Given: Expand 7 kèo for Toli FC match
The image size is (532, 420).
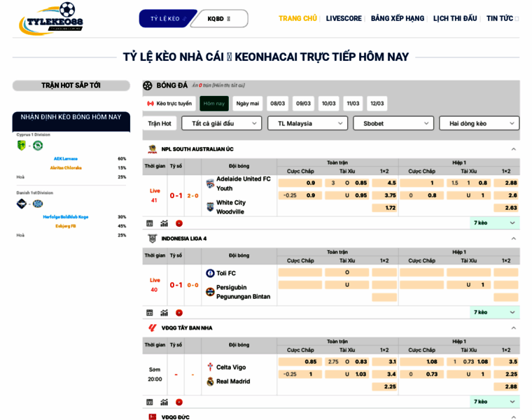Looking at the screenshot, I should pos(495,312).
